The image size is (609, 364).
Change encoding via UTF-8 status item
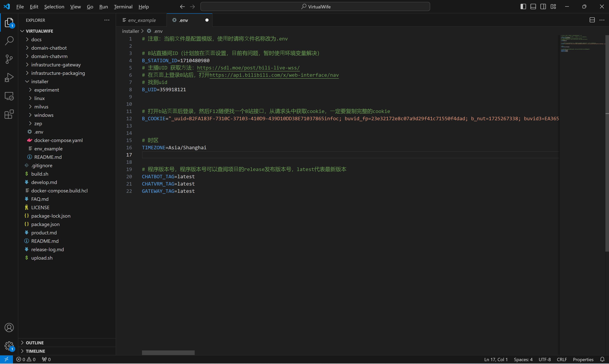(544, 359)
